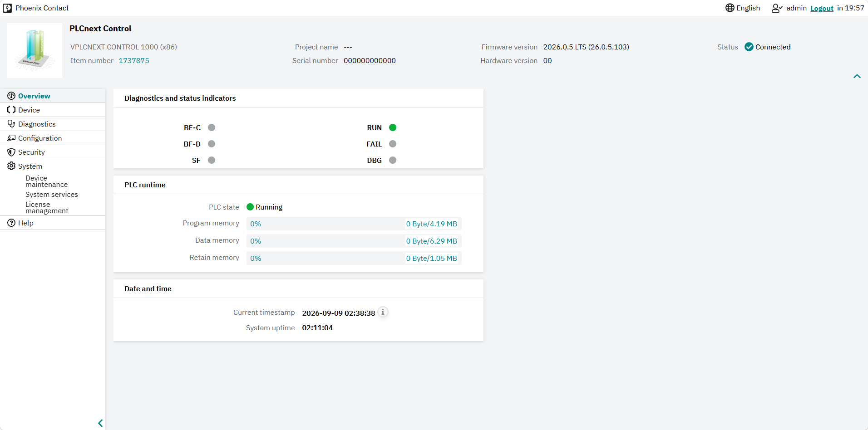Collapse the left navigation sidebar
This screenshot has width=868, height=430.
pyautogui.click(x=100, y=423)
